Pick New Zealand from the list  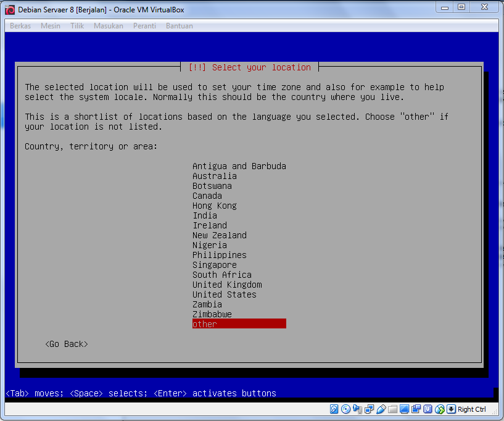(239, 235)
